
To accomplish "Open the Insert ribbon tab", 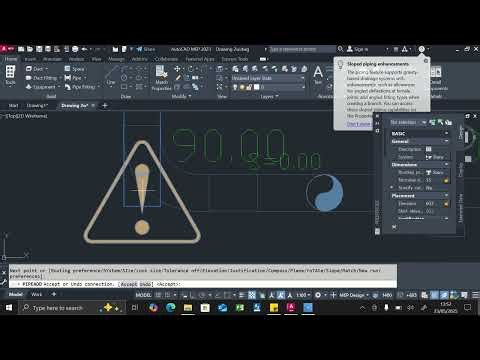I will click(30, 59).
